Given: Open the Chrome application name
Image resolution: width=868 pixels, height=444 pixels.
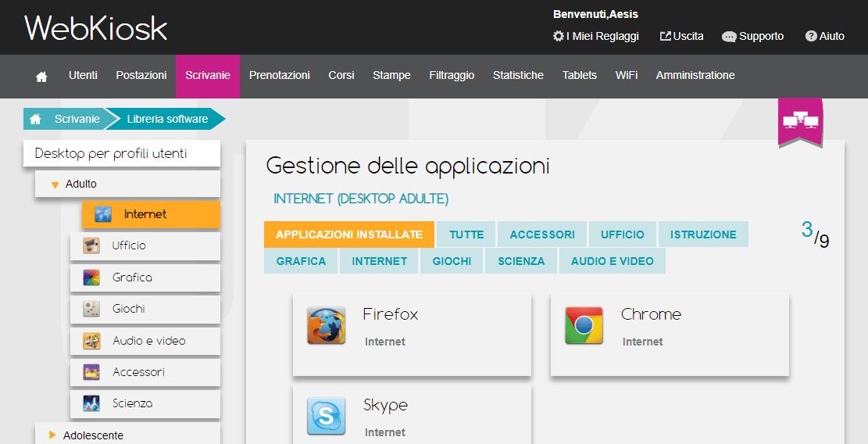Looking at the screenshot, I should point(651,314).
